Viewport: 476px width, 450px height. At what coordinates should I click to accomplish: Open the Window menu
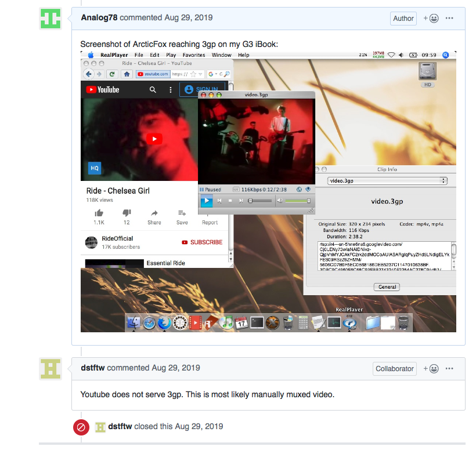point(221,55)
